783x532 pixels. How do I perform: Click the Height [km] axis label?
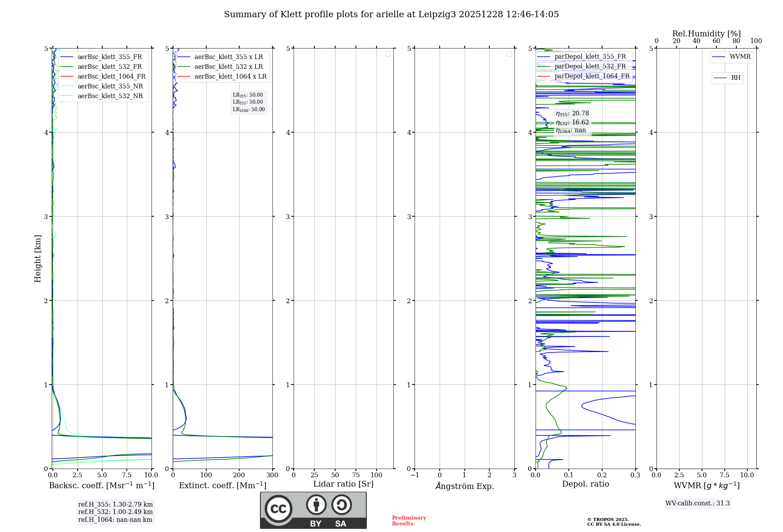click(x=38, y=258)
